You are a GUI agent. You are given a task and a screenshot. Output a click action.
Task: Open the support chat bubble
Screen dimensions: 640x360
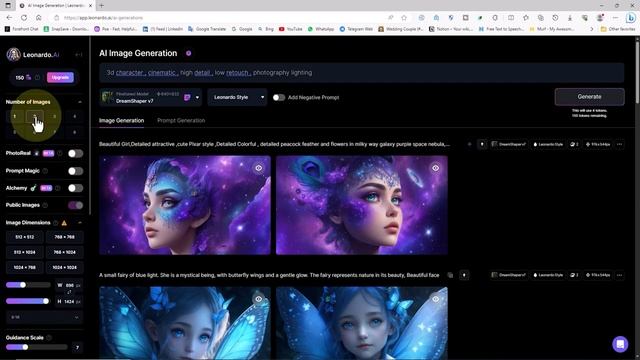620,344
